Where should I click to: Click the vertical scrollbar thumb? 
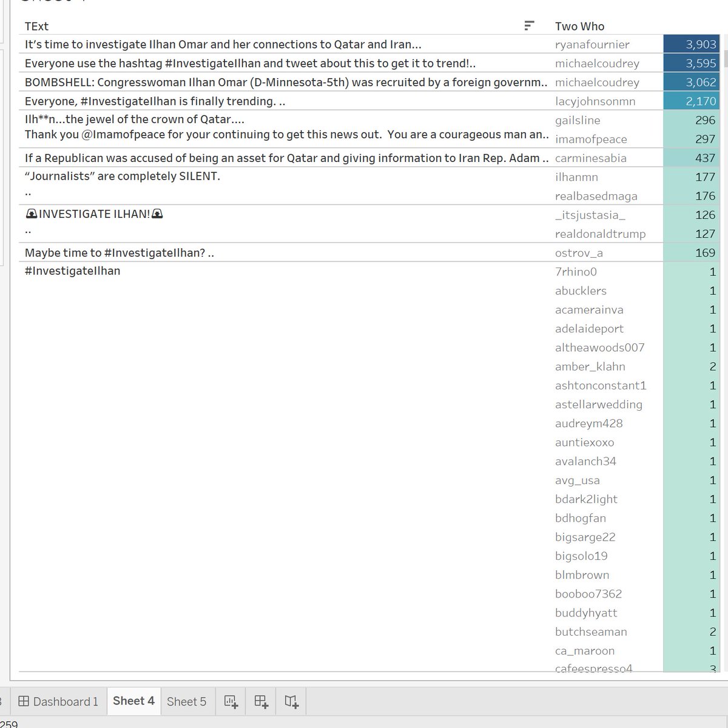coord(725,58)
